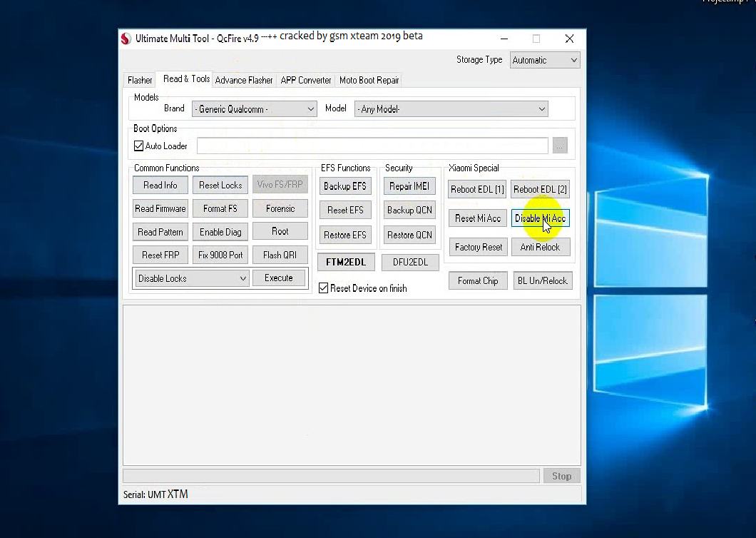Expand the Disable Locks dropdown
Viewport: 756px width, 538px height.
point(192,278)
